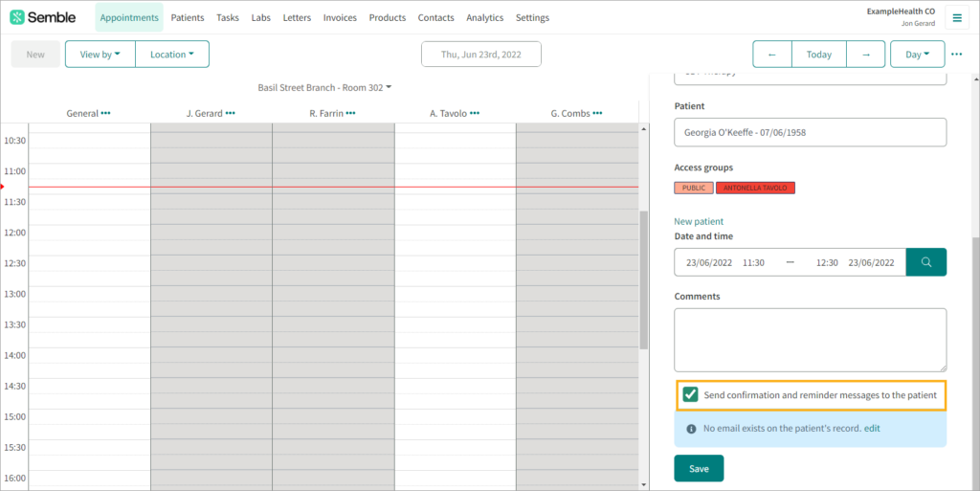The image size is (980, 491).
Task: Expand the View by dropdown
Action: [100, 55]
